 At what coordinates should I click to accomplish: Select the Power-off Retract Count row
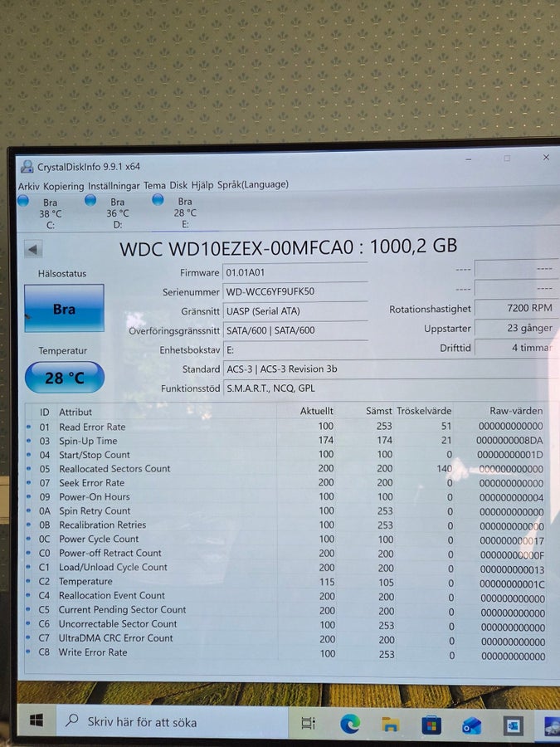click(285, 554)
